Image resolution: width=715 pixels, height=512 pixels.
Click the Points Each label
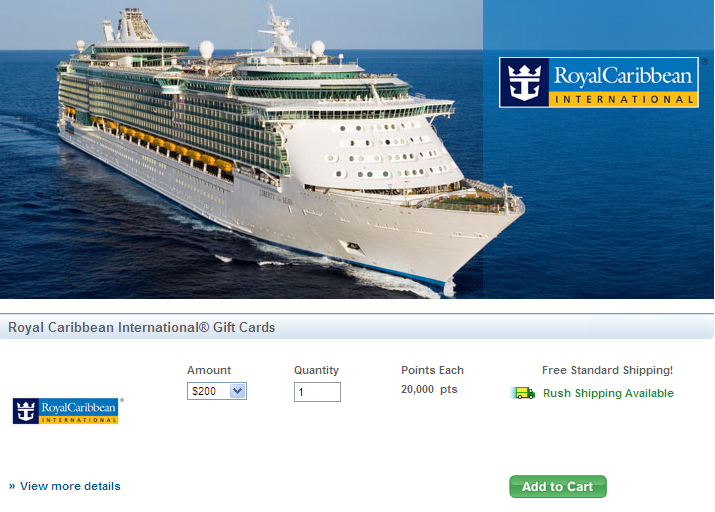click(x=432, y=370)
